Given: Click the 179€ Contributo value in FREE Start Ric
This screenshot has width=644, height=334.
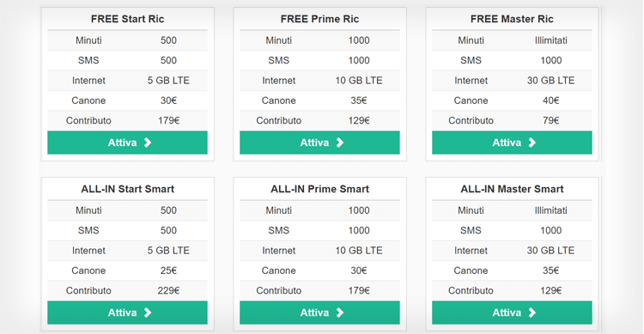Looking at the screenshot, I should 169,120.
